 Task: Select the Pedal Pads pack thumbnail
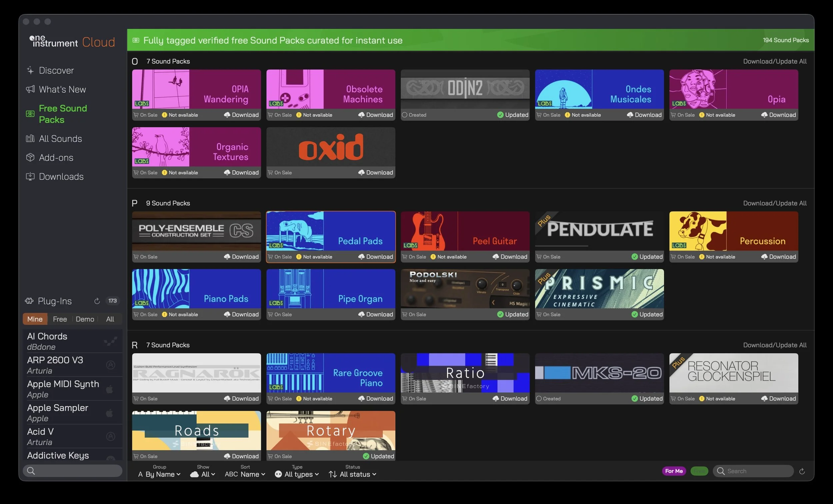tap(330, 231)
